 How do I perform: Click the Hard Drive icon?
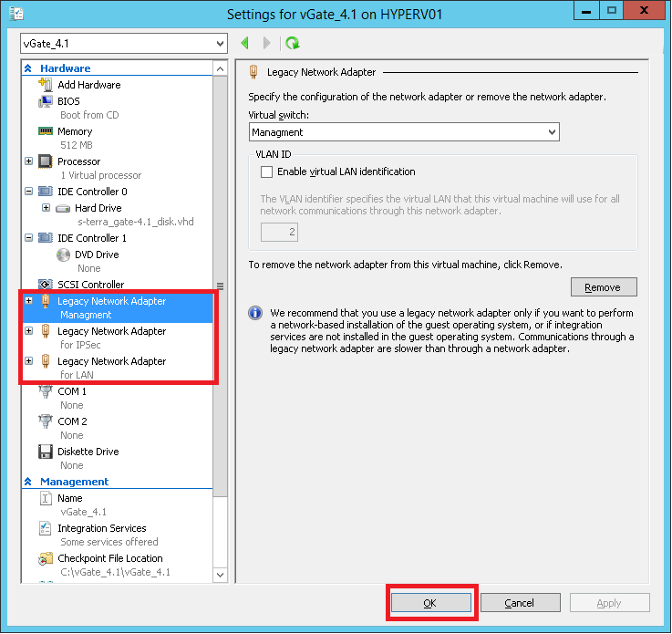click(63, 208)
